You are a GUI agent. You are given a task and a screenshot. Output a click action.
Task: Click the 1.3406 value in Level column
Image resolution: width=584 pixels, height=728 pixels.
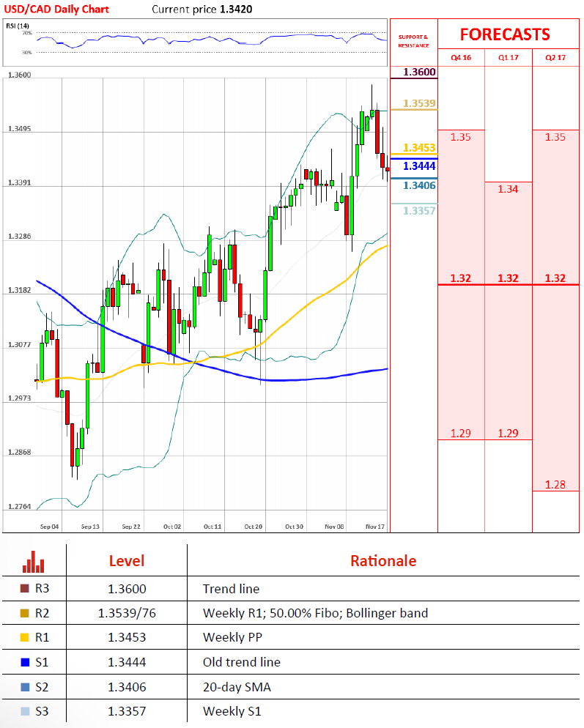click(x=127, y=687)
